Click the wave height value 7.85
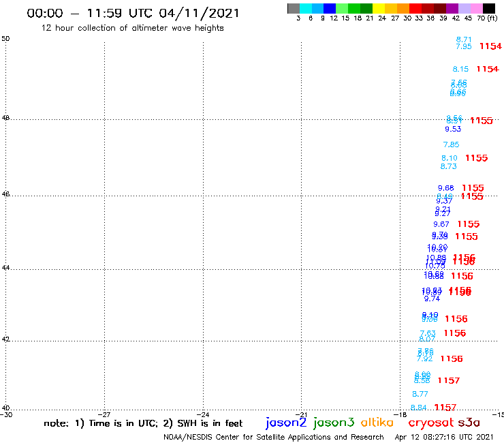The image size is (504, 443). coord(451,144)
